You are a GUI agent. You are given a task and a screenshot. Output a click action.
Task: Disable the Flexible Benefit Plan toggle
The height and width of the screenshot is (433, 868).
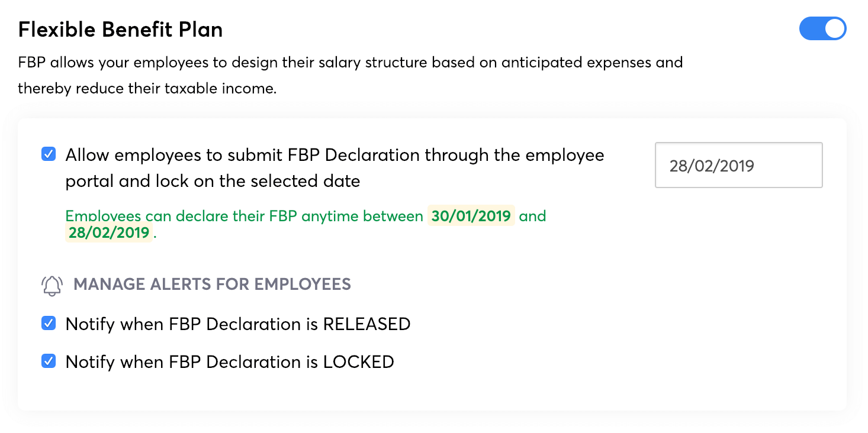click(x=822, y=28)
